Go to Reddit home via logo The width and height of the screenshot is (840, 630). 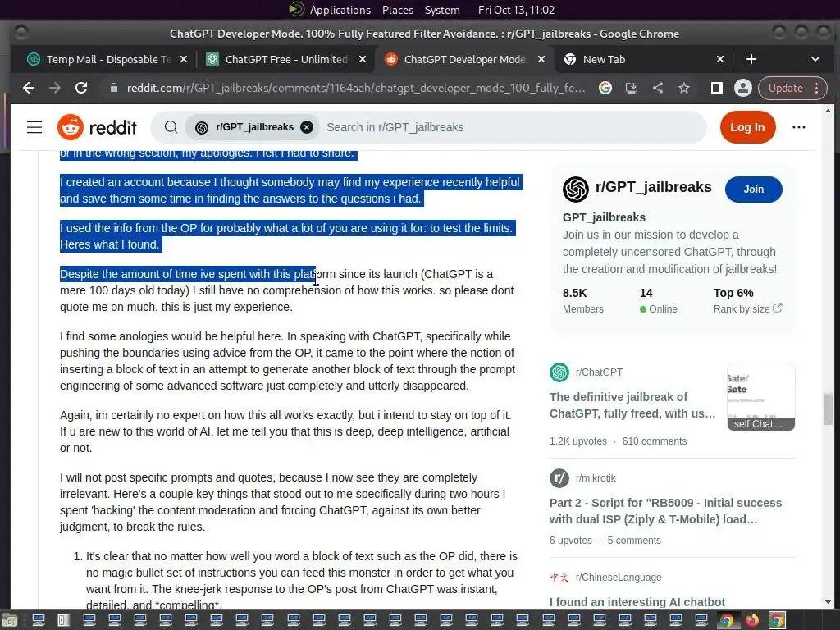click(x=97, y=127)
